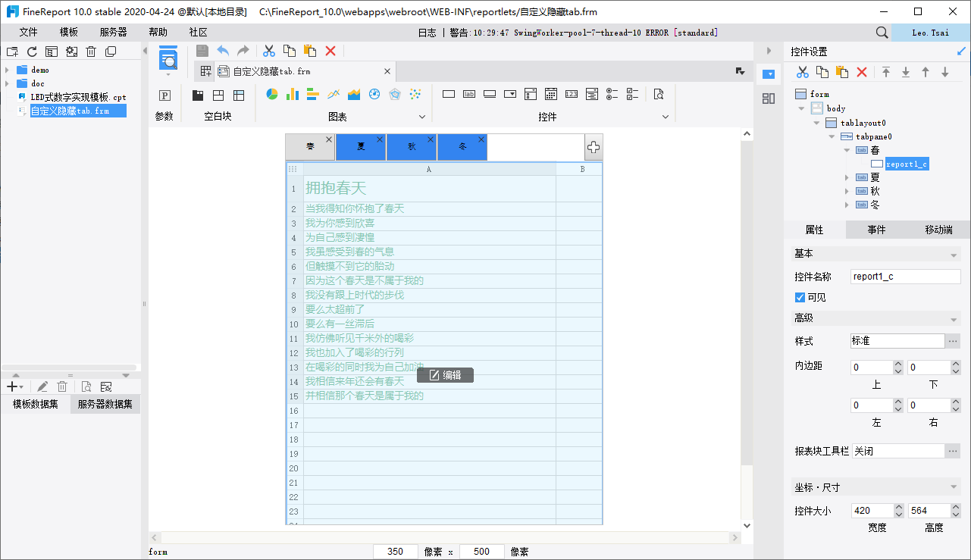Click the 编辑 button on the report

point(445,375)
